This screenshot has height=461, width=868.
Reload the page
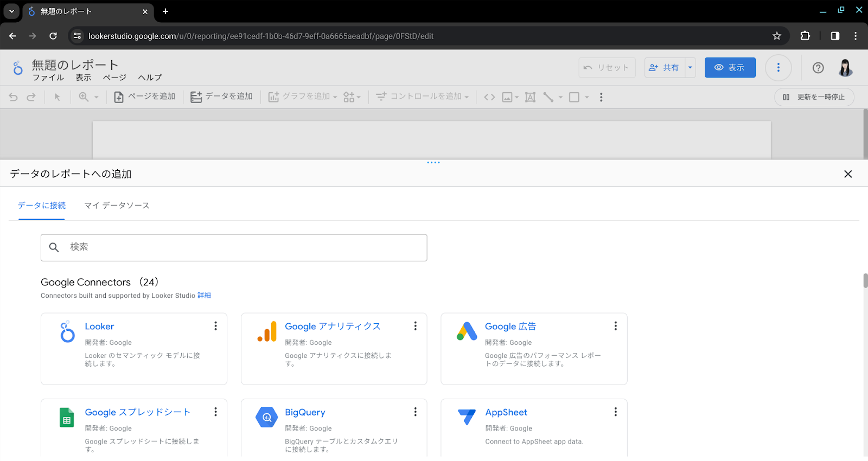[x=53, y=36]
